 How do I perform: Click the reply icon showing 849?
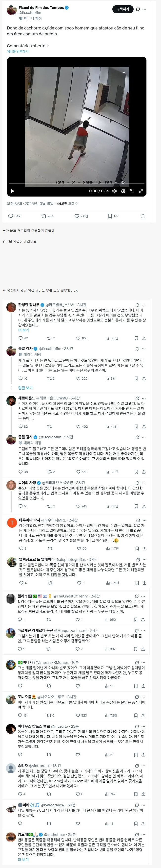[x=11, y=216]
